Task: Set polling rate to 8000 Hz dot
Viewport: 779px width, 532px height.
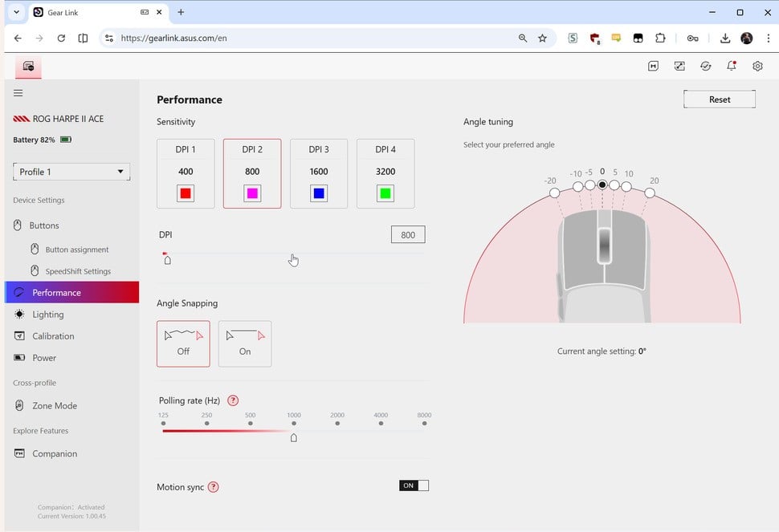Action: [x=424, y=424]
